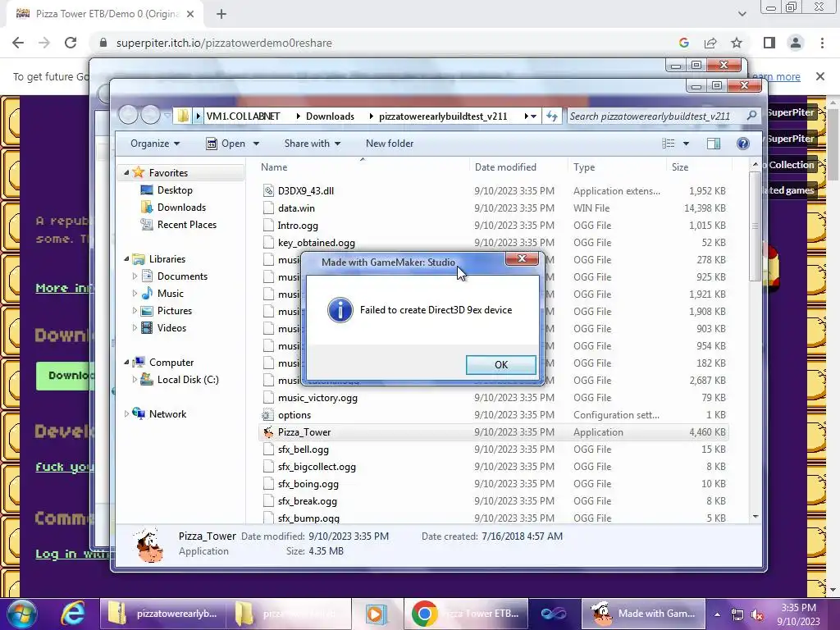The width and height of the screenshot is (840, 630).
Task: Collapse the Libraries tree group
Action: (126, 258)
